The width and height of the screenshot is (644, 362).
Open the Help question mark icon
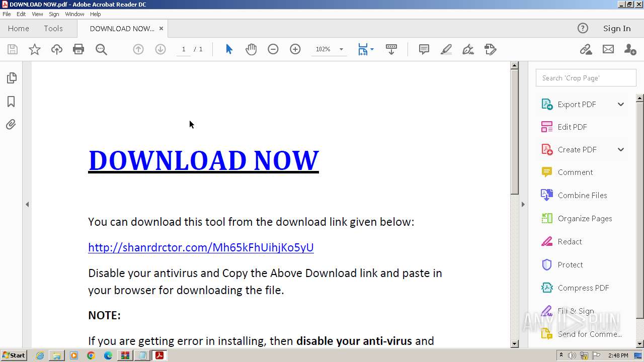pos(583,28)
